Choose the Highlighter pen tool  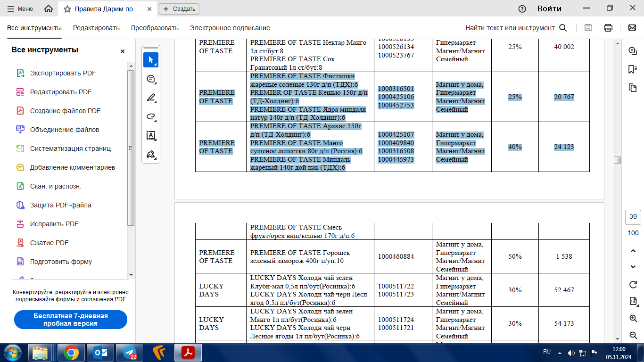click(x=151, y=98)
